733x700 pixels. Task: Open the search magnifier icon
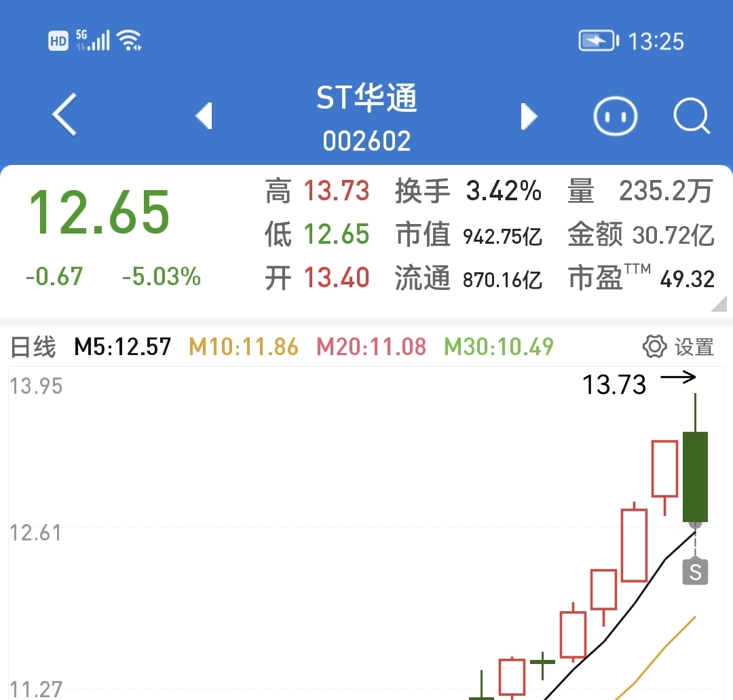692,116
